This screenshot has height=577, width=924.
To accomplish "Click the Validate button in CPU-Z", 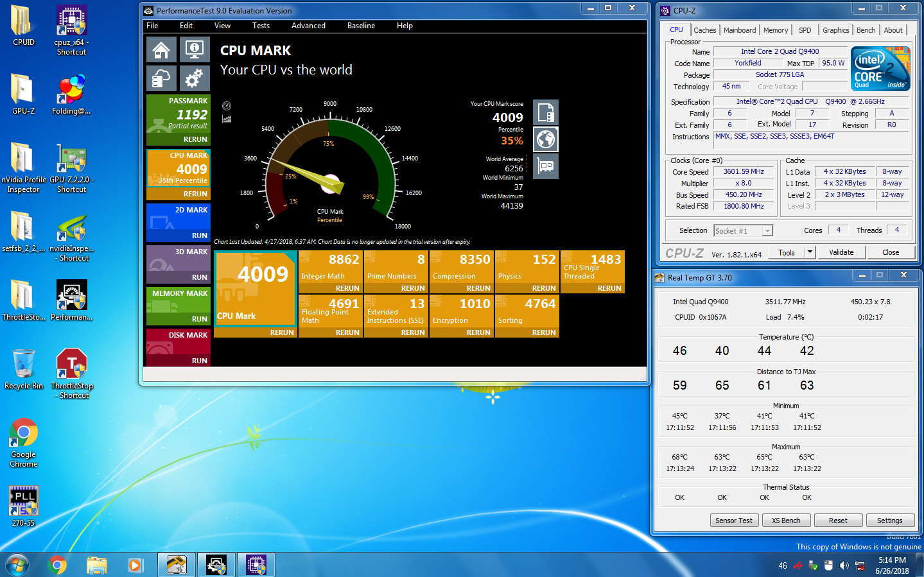I will [x=841, y=252].
